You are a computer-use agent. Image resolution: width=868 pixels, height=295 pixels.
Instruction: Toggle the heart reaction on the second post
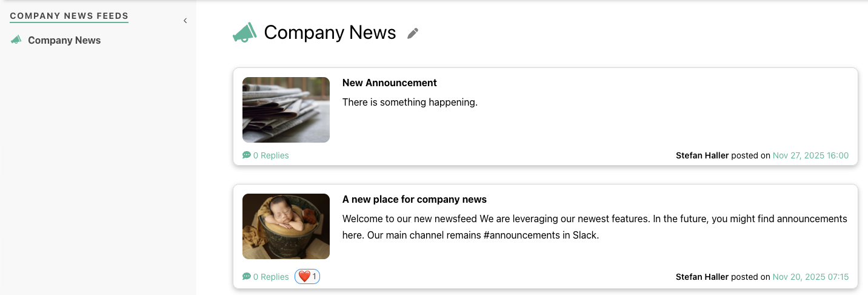point(307,277)
